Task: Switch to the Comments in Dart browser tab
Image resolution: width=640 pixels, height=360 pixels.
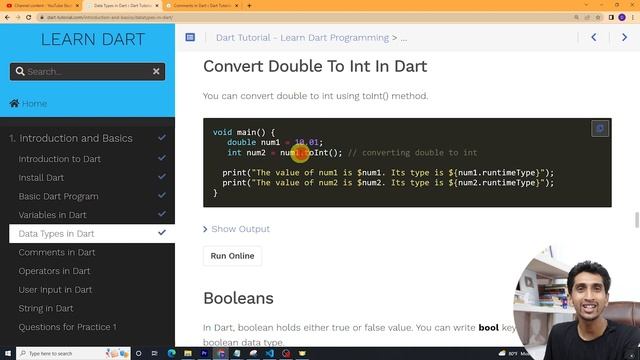Action: tap(201, 6)
